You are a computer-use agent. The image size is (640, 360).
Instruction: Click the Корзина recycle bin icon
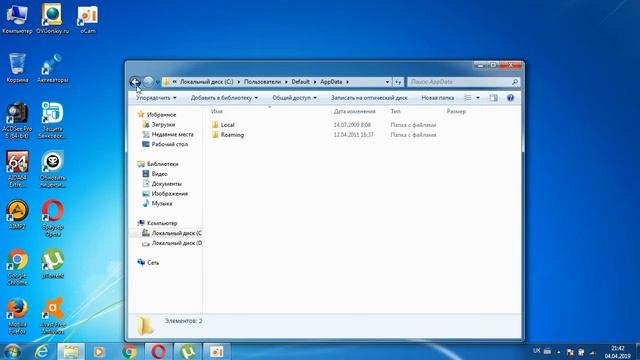tap(17, 68)
